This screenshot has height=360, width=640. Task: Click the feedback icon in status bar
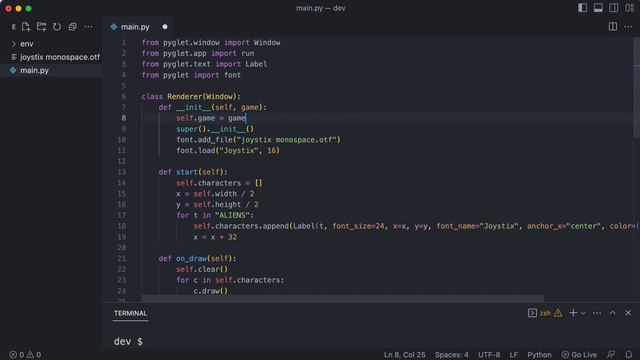(x=611, y=355)
